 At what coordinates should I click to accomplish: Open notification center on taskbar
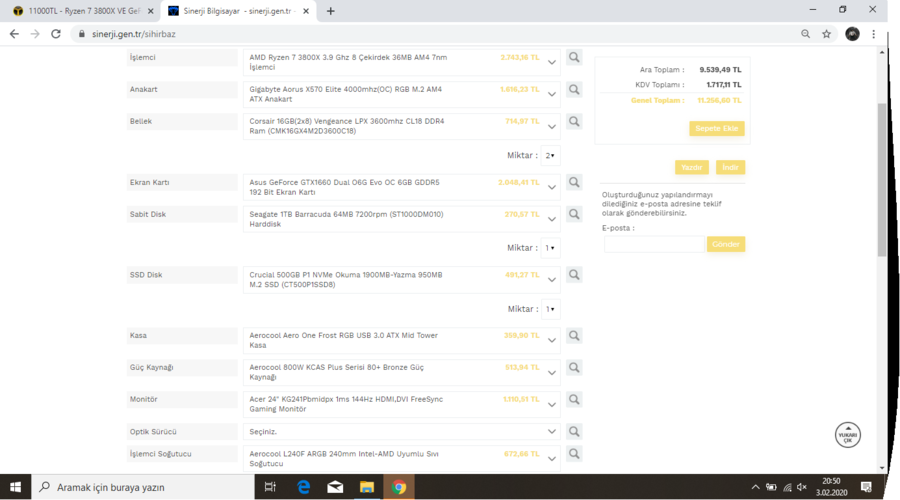coord(866,487)
